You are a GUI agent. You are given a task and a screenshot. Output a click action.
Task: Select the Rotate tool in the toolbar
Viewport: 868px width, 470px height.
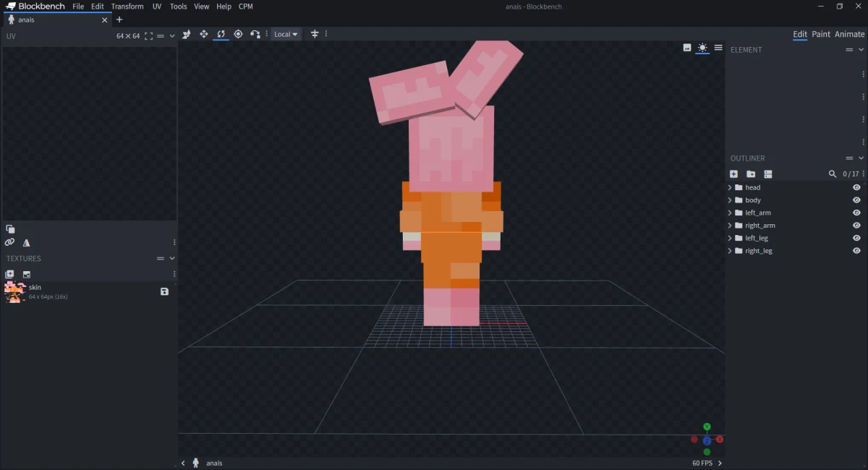pyautogui.click(x=221, y=34)
